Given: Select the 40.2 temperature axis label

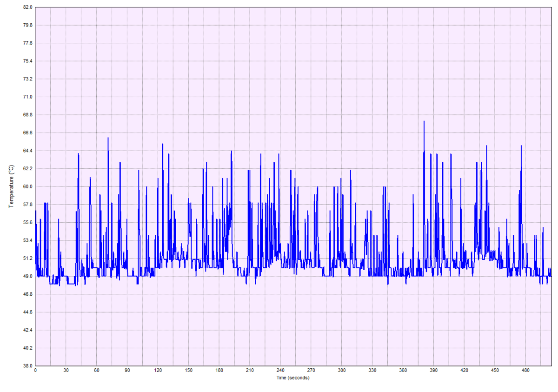Looking at the screenshot, I should (27, 347).
